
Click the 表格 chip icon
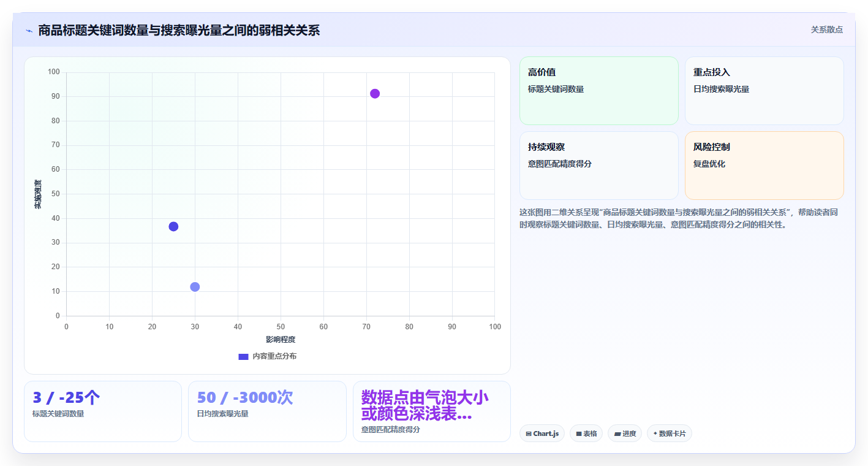point(579,434)
